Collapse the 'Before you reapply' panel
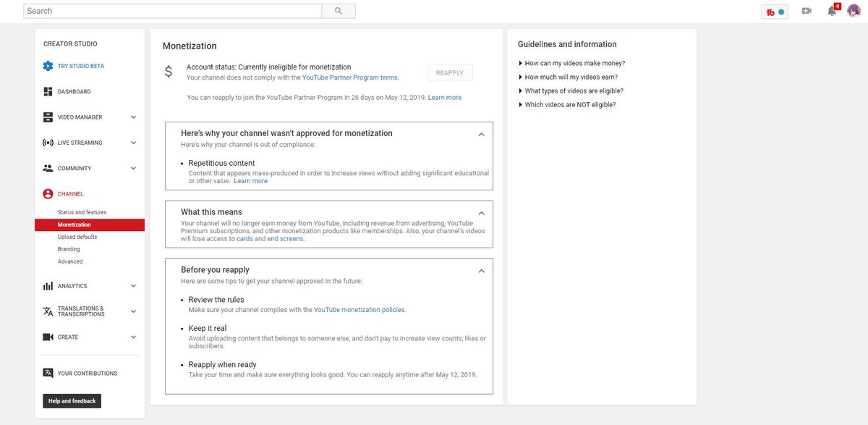The height and width of the screenshot is (425, 868). pyautogui.click(x=482, y=271)
